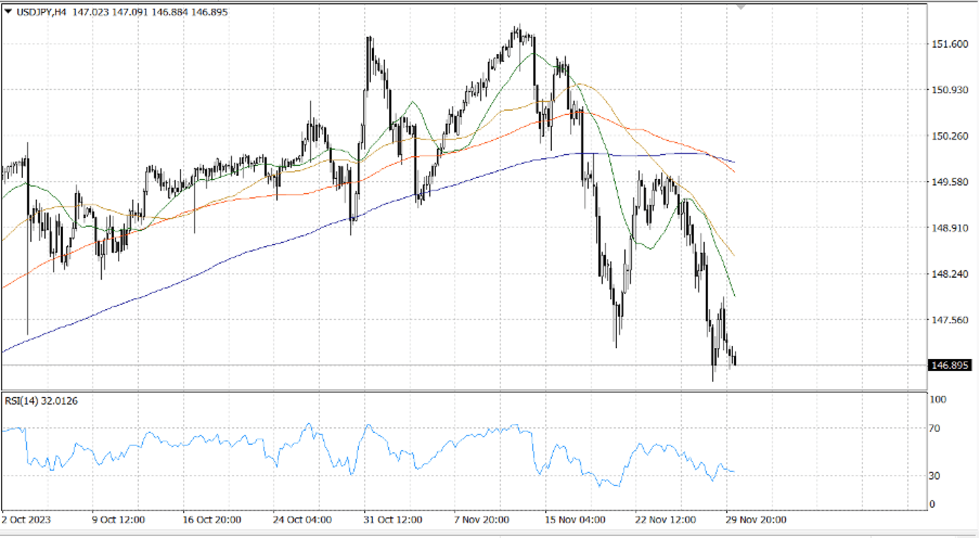The height and width of the screenshot is (538, 980).
Task: Click the 151.600 price scale label
Action: click(949, 44)
